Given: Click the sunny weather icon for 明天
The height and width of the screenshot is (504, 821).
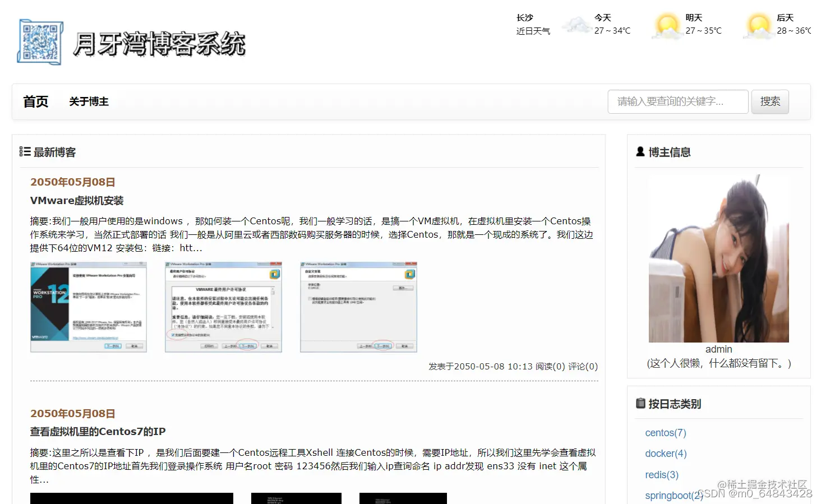Looking at the screenshot, I should click(x=666, y=25).
